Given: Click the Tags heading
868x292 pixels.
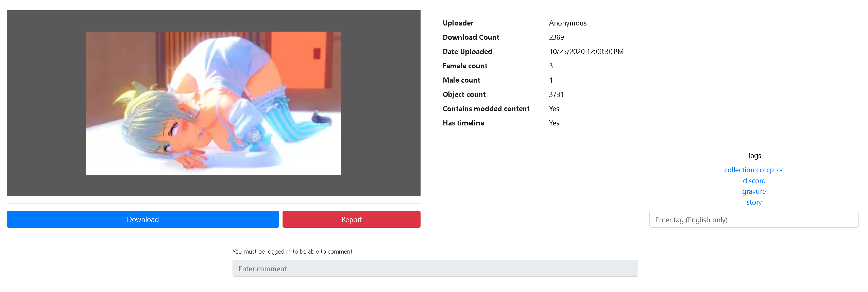Looking at the screenshot, I should point(754,156).
